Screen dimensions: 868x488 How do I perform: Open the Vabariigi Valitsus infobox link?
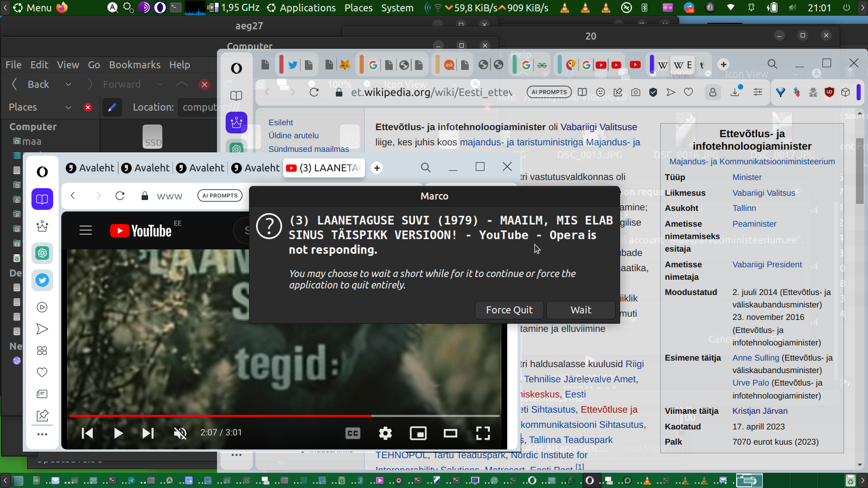(x=763, y=193)
